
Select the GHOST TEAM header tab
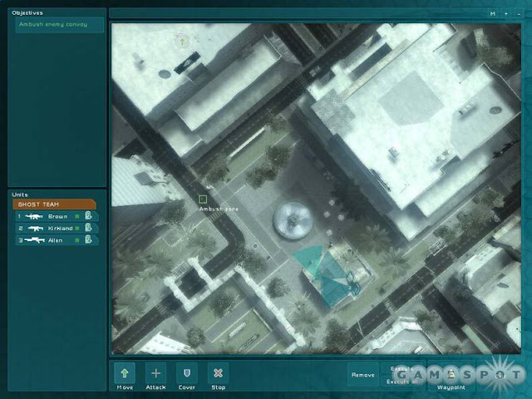pos(54,204)
